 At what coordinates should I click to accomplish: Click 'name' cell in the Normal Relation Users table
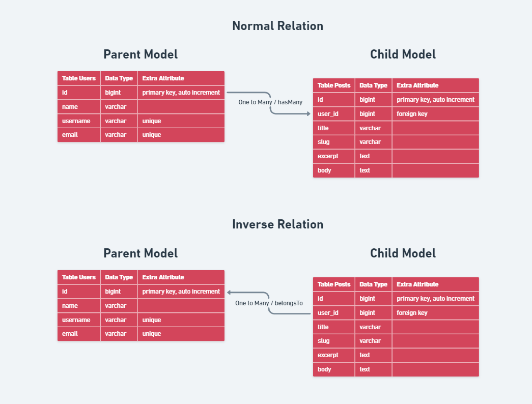click(x=70, y=107)
